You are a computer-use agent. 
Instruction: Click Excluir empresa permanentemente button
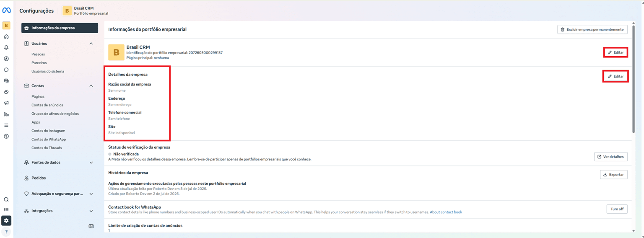pyautogui.click(x=592, y=29)
